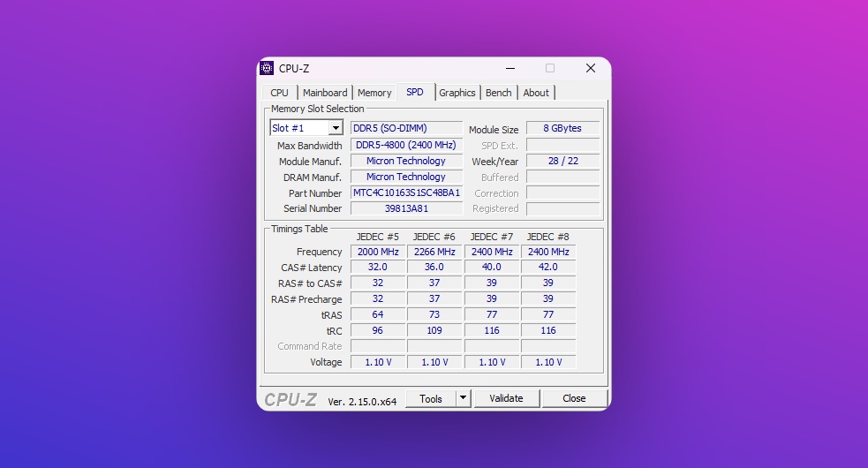
Task: Go to the About tab
Action: tap(536, 93)
